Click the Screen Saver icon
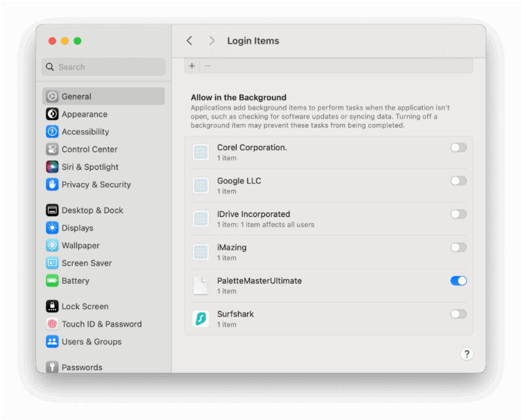Screen dimensions: 521x420 [52, 263]
